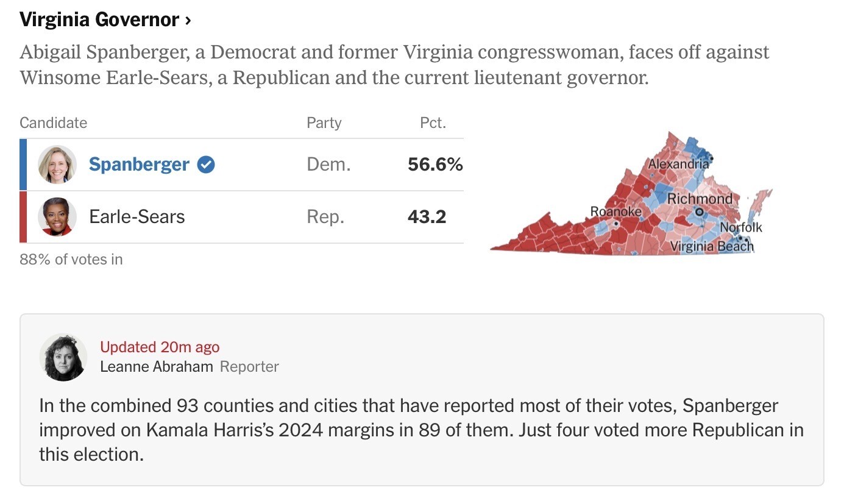Image resolution: width=844 pixels, height=504 pixels.
Task: Select the Earle-Sears candidate name
Action: pyautogui.click(x=137, y=217)
